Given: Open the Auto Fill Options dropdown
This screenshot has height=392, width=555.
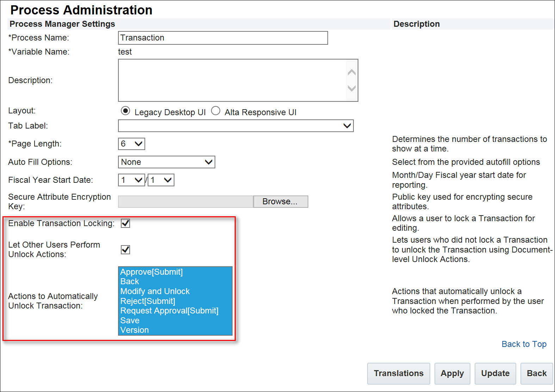Looking at the screenshot, I should [166, 162].
